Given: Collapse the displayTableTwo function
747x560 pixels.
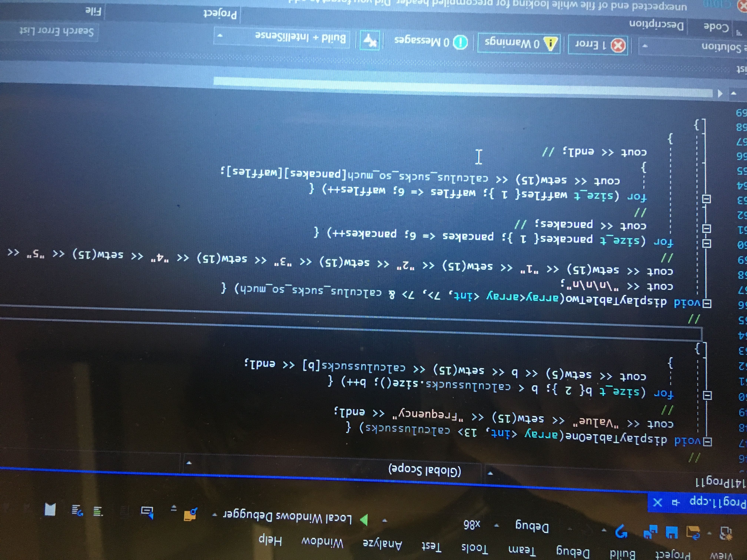Looking at the screenshot, I should coord(706,304).
